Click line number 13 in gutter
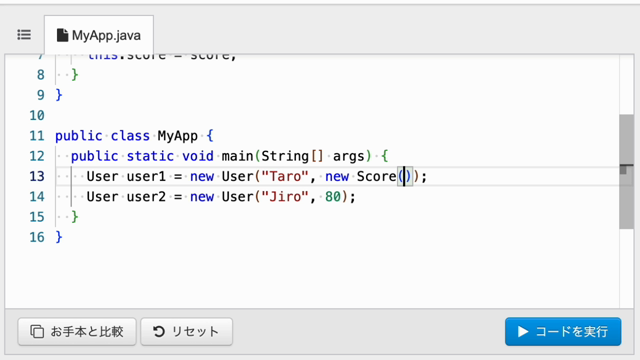The image size is (640, 360). click(x=37, y=176)
